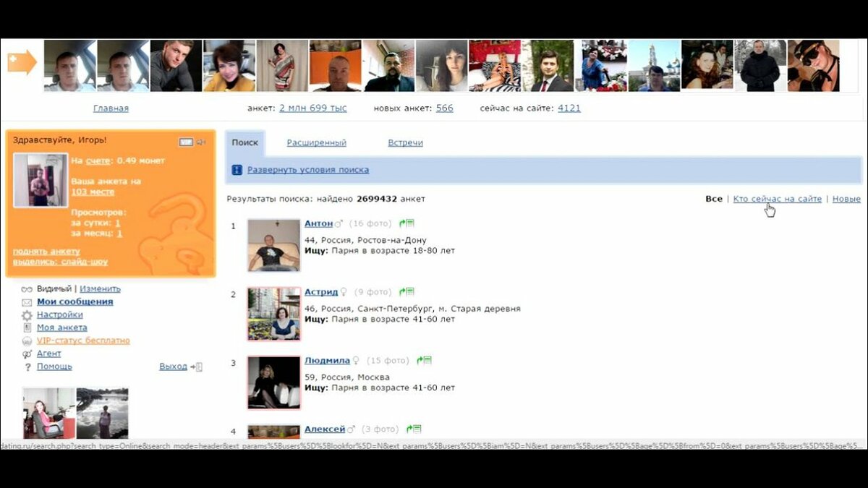Go to the Главная page link

pyautogui.click(x=111, y=108)
